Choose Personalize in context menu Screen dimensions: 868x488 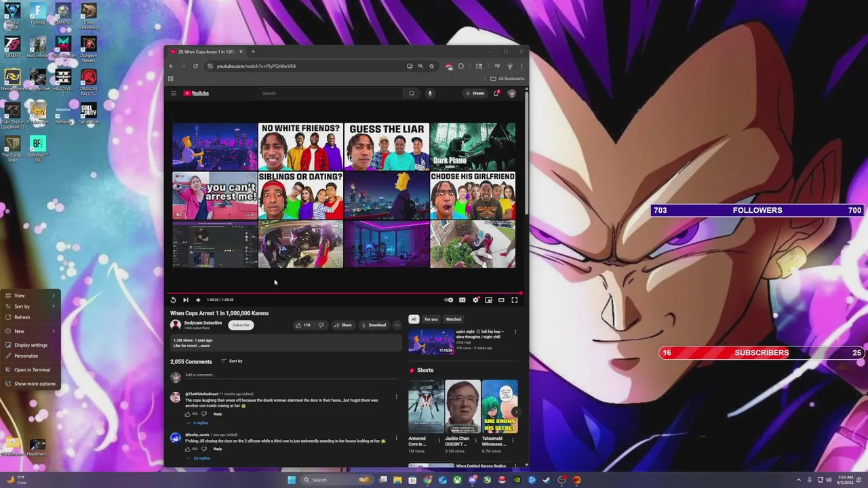click(x=31, y=356)
